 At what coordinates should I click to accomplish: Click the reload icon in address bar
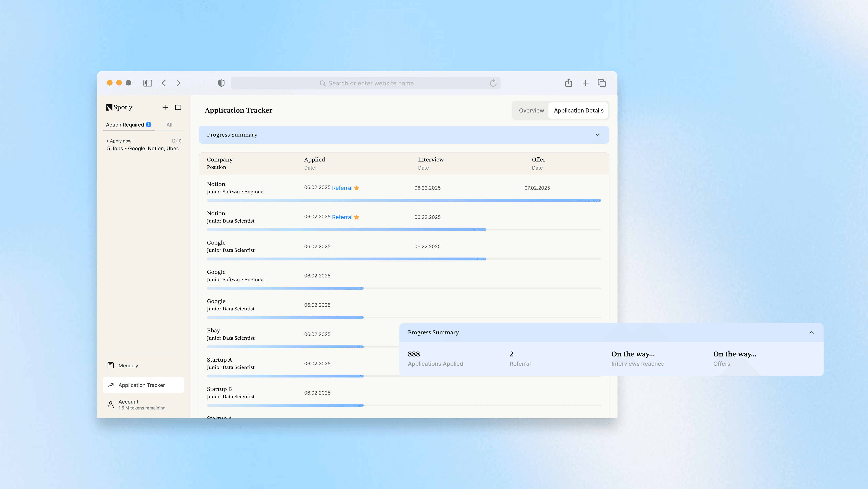pyautogui.click(x=493, y=83)
